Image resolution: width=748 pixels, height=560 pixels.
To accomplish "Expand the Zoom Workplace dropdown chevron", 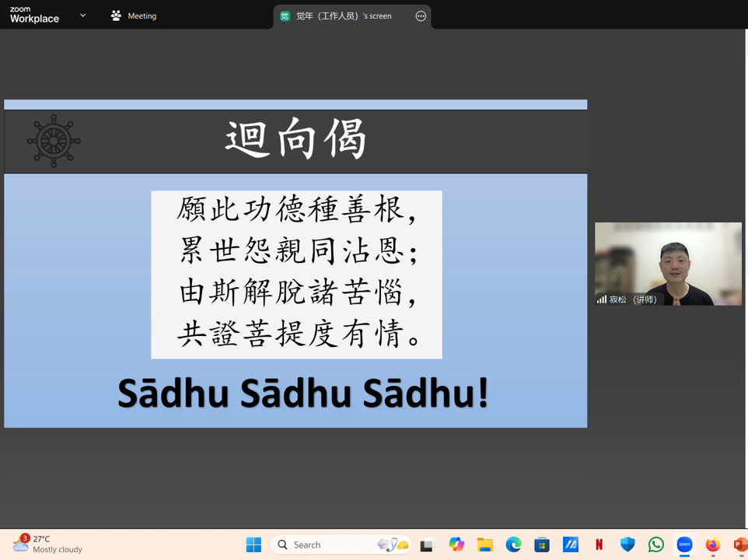I will [82, 16].
